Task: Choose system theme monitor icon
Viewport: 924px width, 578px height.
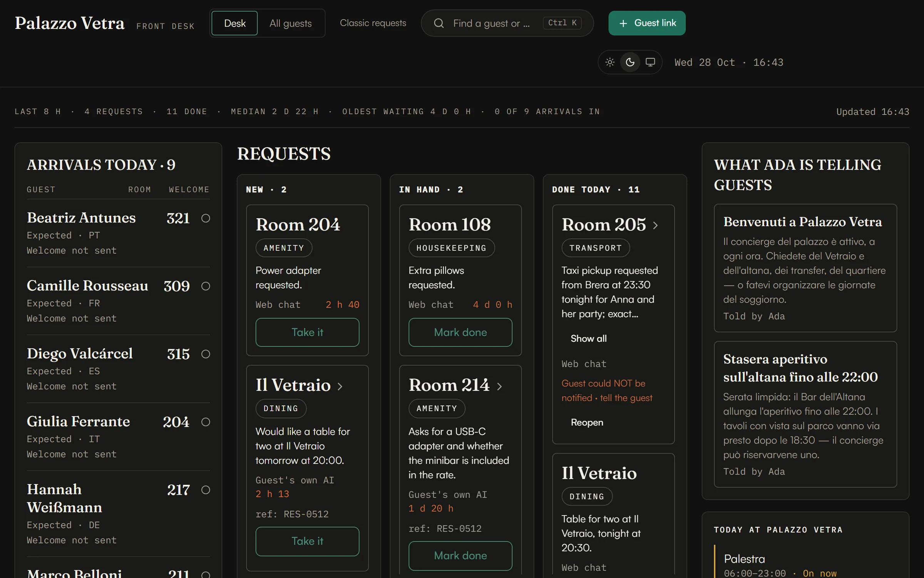Action: pyautogui.click(x=650, y=62)
